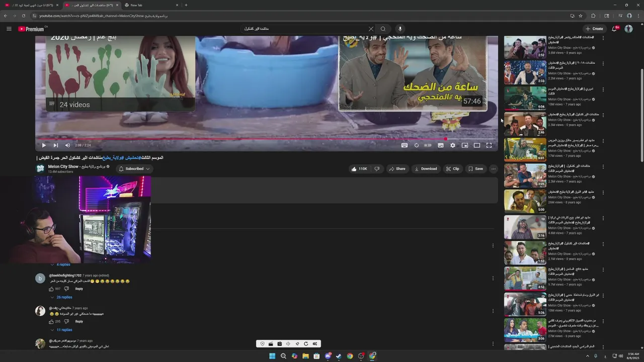Go back in browser history

(6, 16)
